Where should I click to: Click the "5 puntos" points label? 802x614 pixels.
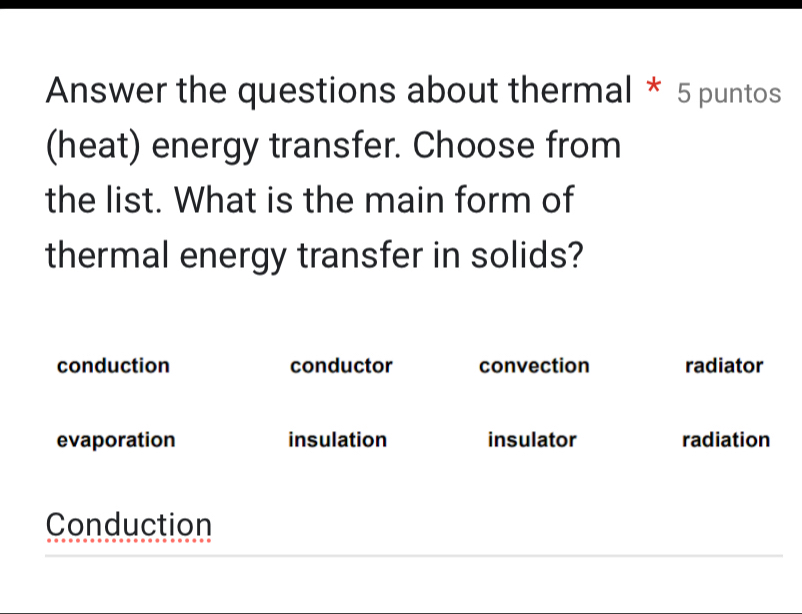(x=728, y=93)
